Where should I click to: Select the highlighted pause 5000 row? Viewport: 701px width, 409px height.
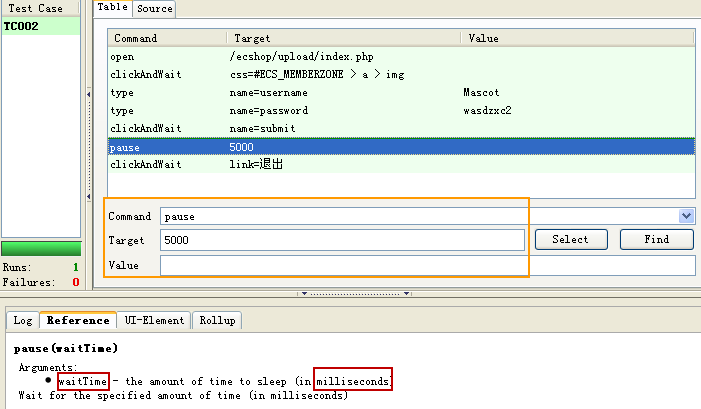[x=401, y=147]
